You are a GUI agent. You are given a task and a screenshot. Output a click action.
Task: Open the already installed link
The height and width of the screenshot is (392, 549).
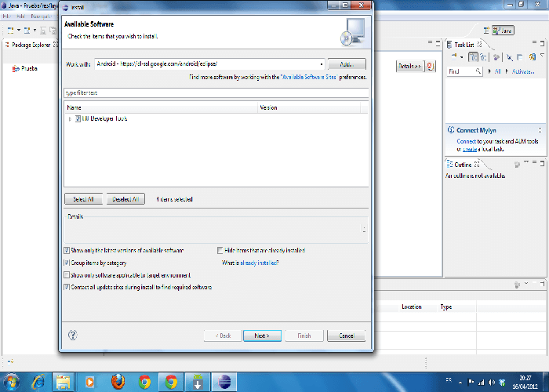point(259,263)
